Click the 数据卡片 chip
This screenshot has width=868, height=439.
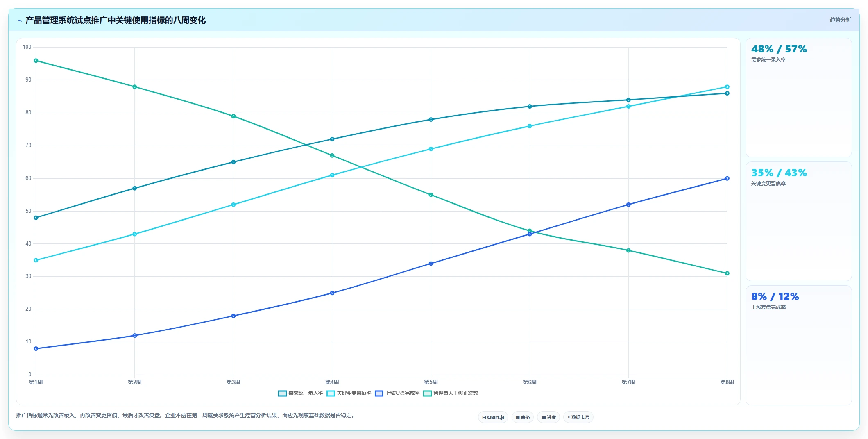click(x=578, y=417)
